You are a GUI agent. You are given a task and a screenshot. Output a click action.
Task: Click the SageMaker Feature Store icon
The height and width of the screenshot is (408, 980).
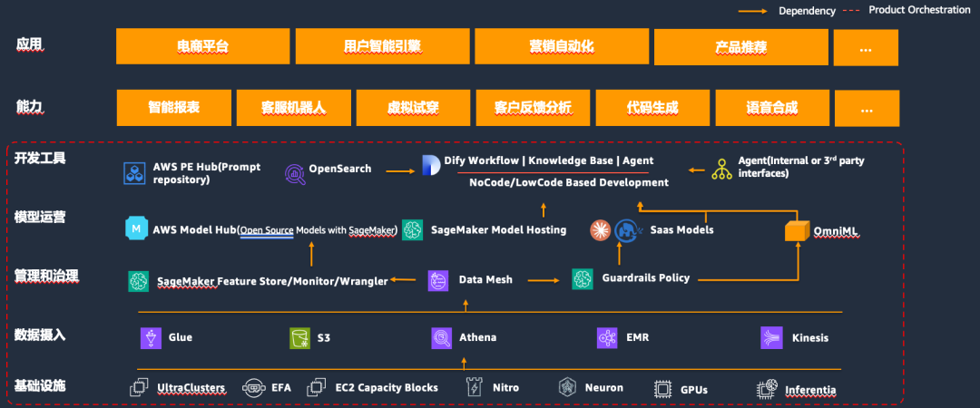pyautogui.click(x=138, y=281)
